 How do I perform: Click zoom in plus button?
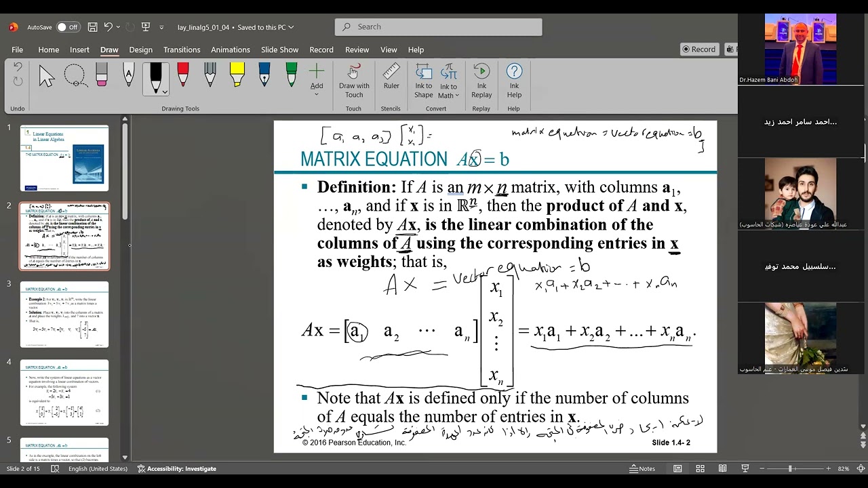(x=828, y=468)
